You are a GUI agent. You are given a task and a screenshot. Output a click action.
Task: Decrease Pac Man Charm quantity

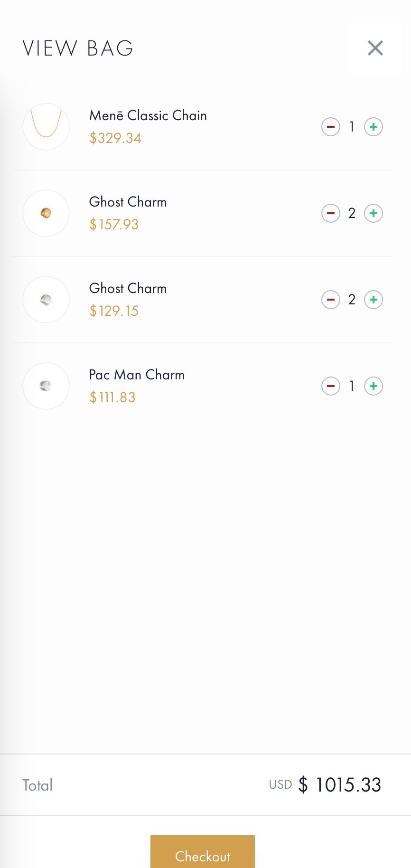point(331,386)
